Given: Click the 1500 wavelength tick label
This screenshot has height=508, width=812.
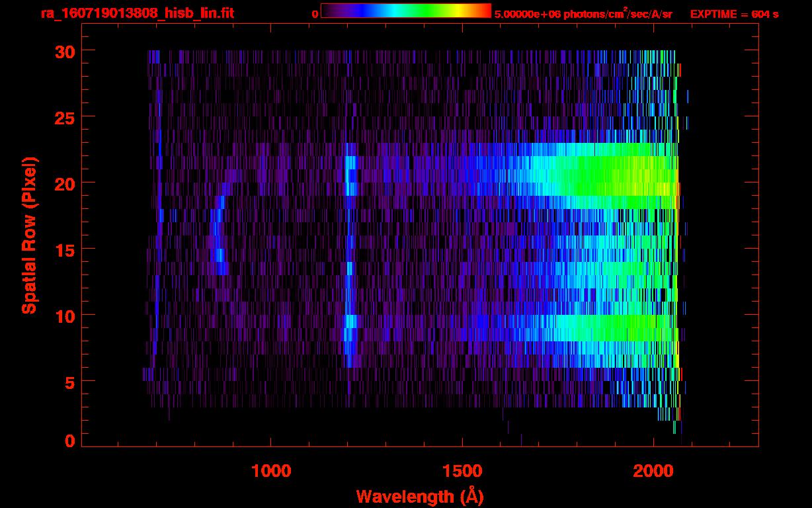Looking at the screenshot, I should [x=462, y=471].
